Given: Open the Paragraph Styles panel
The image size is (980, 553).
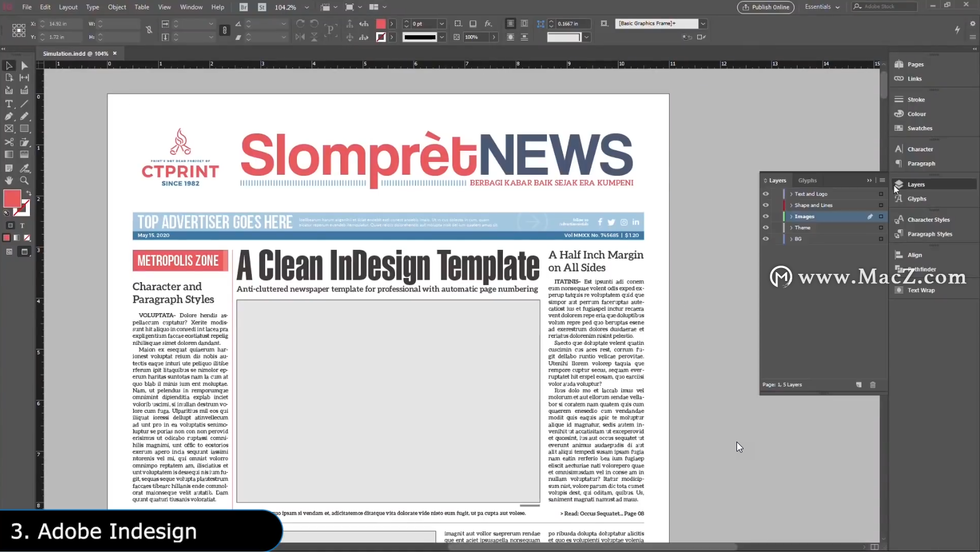Looking at the screenshot, I should tap(930, 234).
